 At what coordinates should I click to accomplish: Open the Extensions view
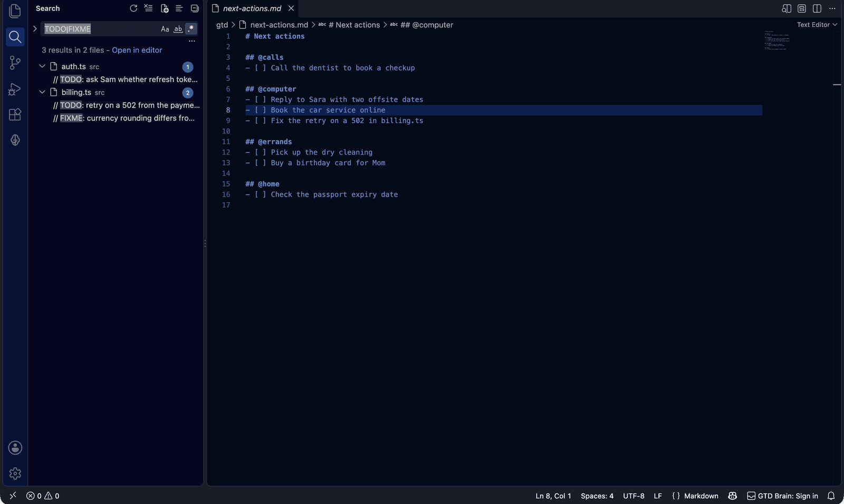tap(15, 114)
